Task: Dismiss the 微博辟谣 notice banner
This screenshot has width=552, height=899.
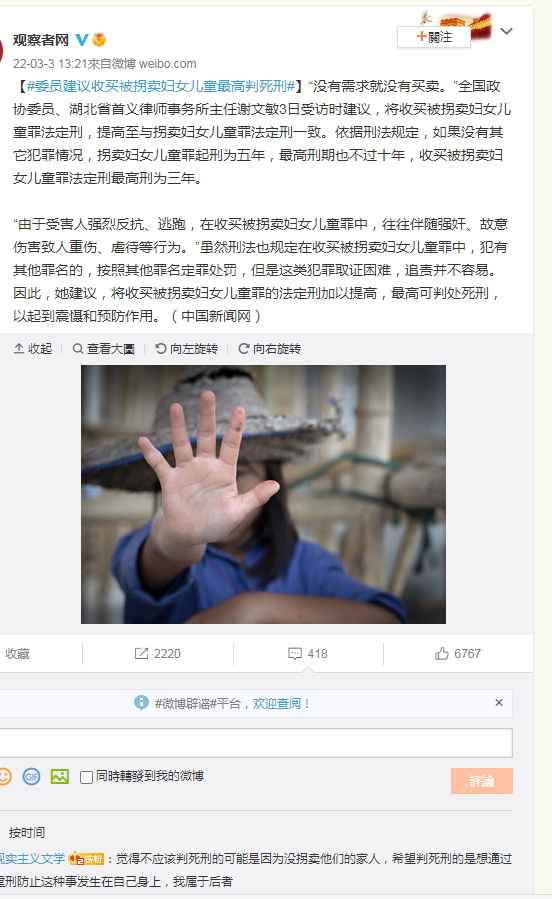Action: click(499, 702)
